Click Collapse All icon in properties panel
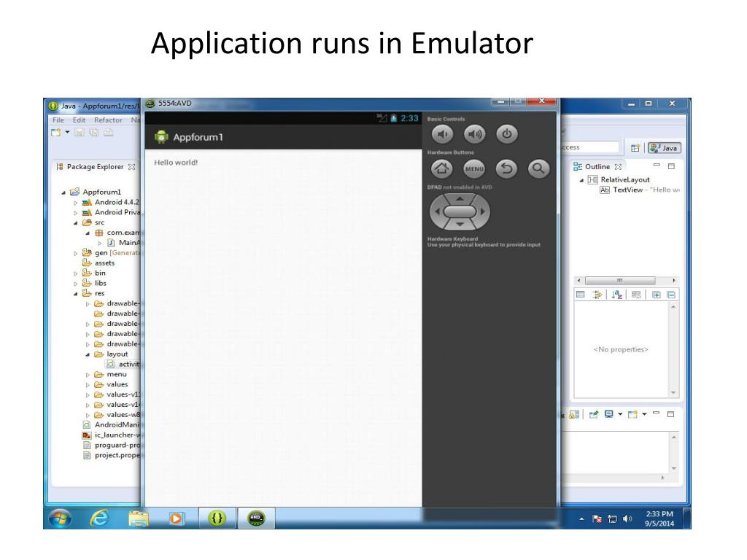Image resolution: width=747 pixels, height=560 pixels. 671,295
